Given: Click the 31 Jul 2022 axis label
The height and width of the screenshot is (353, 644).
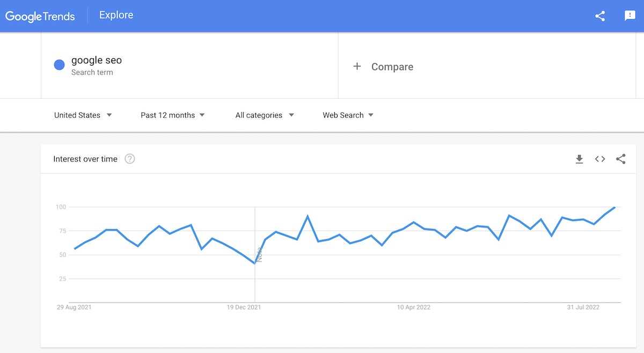Looking at the screenshot, I should point(583,307).
